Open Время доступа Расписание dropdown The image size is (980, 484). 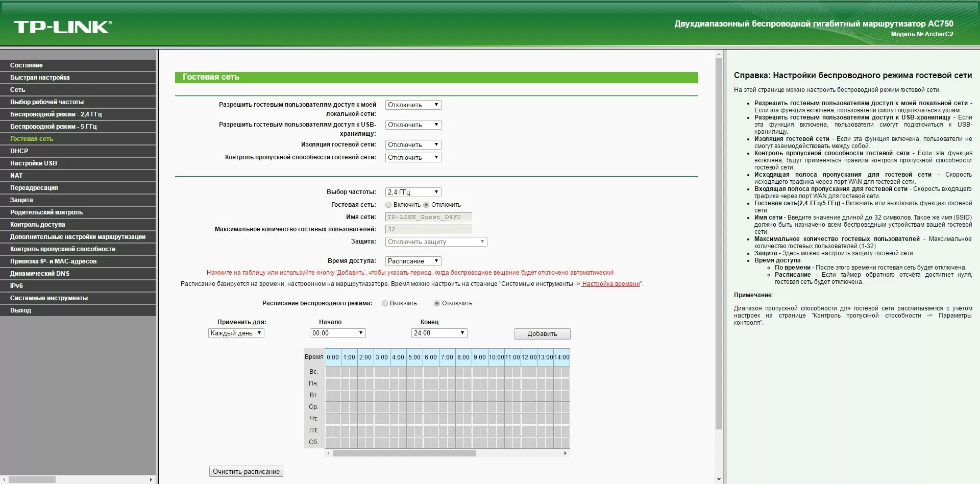coord(413,261)
